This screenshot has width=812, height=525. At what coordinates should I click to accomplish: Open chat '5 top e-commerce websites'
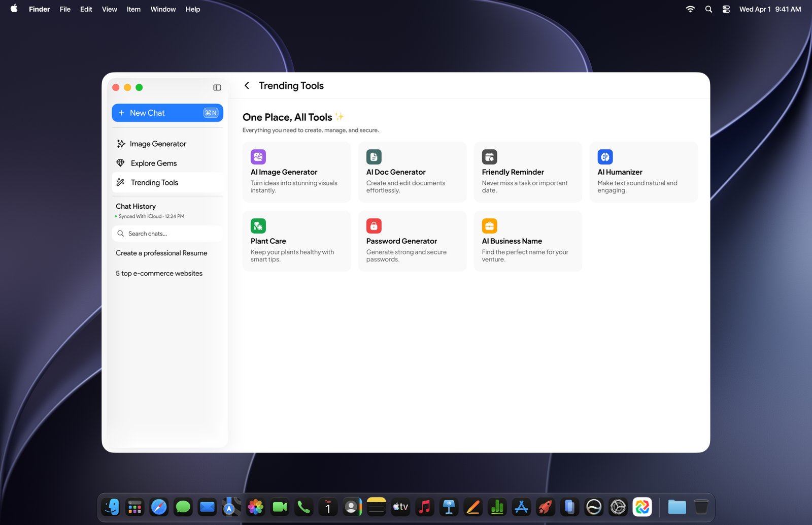click(x=159, y=273)
